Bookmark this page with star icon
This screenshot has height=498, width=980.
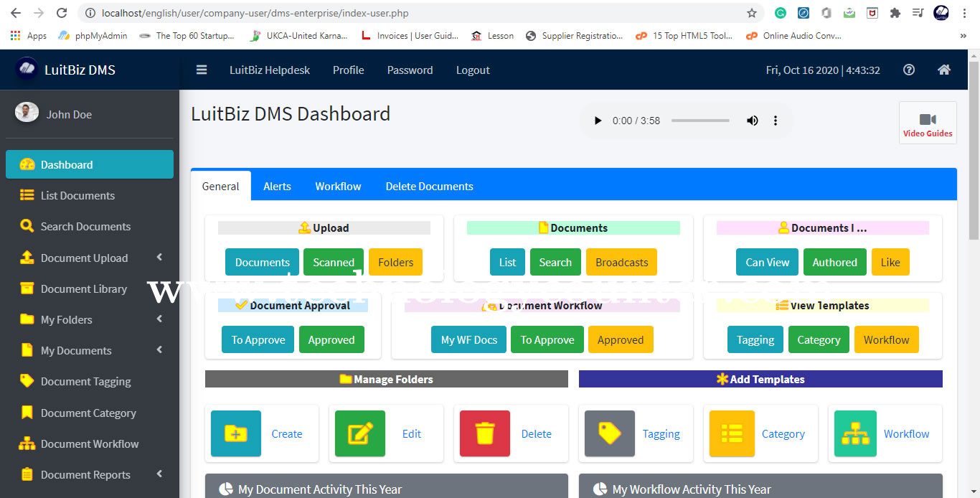pyautogui.click(x=751, y=13)
